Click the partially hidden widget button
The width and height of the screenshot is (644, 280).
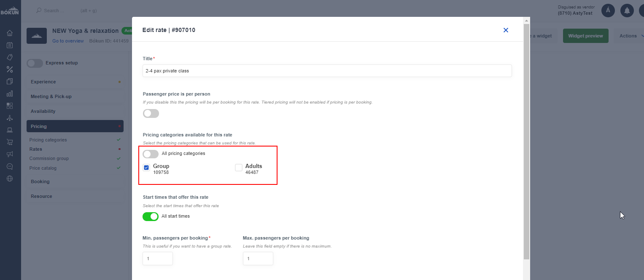[543, 36]
